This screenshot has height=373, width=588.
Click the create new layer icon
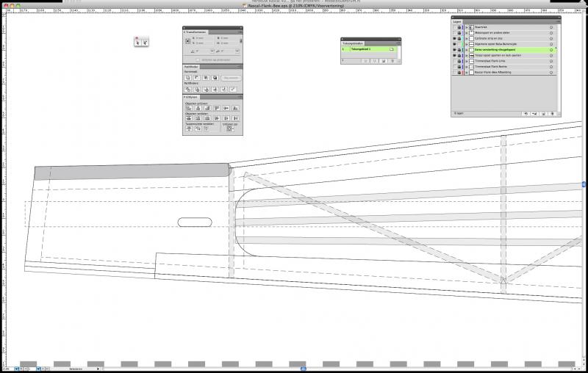(x=543, y=114)
